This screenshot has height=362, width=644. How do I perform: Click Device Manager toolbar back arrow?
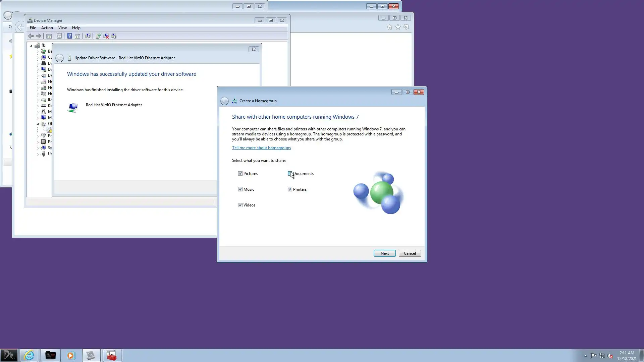[31, 36]
